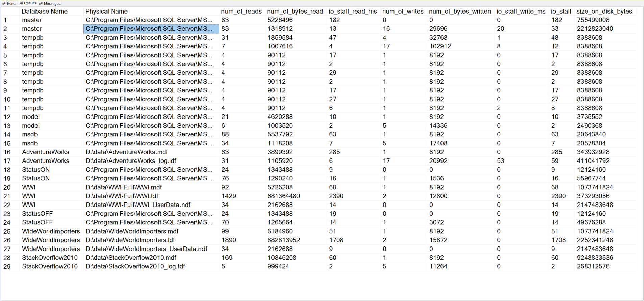Click the row 1 number header
Image resolution: width=644 pixels, height=301 pixels.
point(10,20)
